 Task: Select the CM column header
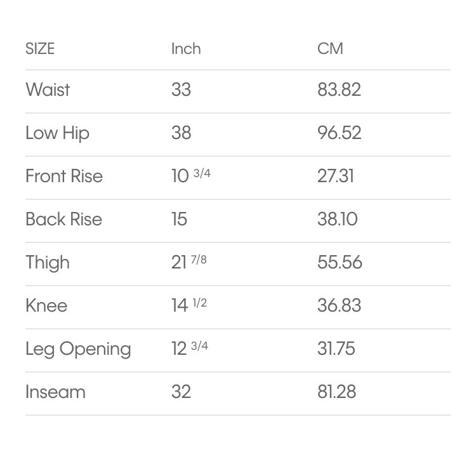tap(330, 49)
